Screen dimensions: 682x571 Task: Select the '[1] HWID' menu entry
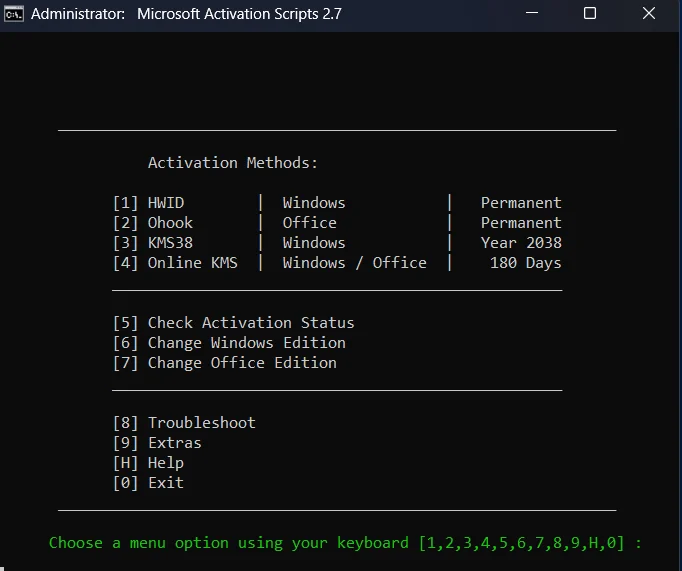coord(148,203)
